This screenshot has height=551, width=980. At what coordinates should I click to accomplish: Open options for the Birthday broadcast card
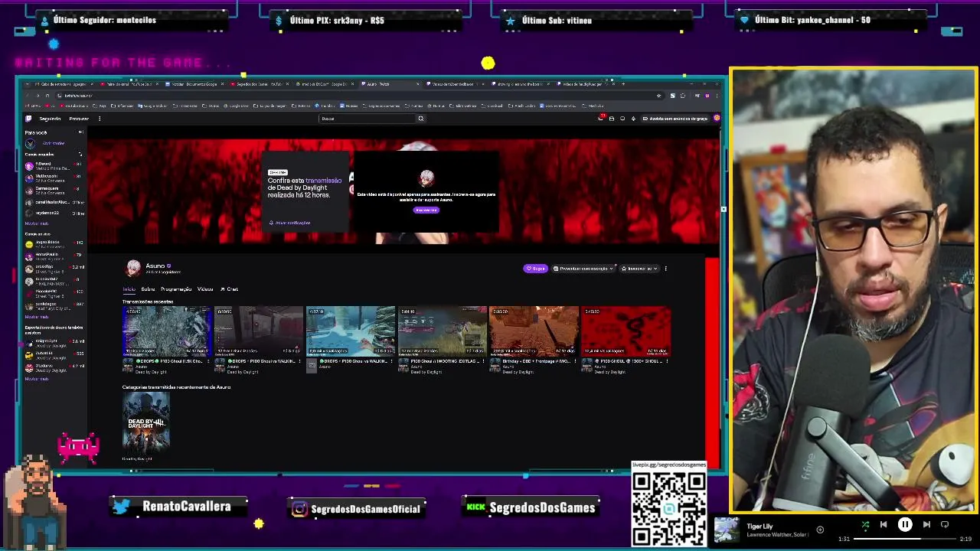click(x=575, y=361)
